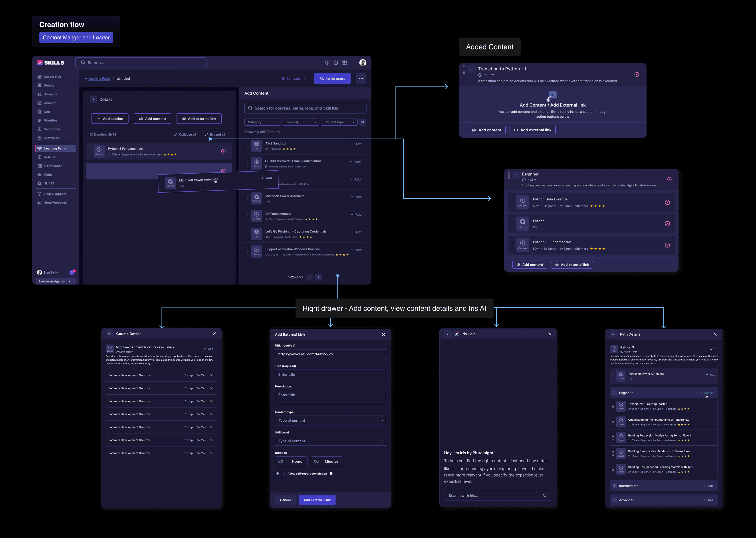This screenshot has height=538, width=756.
Task: Open Account in the sidebar
Action: click(x=50, y=103)
